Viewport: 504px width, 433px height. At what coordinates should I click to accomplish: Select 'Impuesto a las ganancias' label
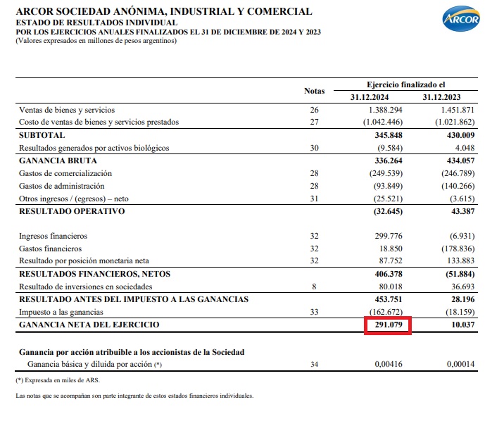(x=61, y=312)
